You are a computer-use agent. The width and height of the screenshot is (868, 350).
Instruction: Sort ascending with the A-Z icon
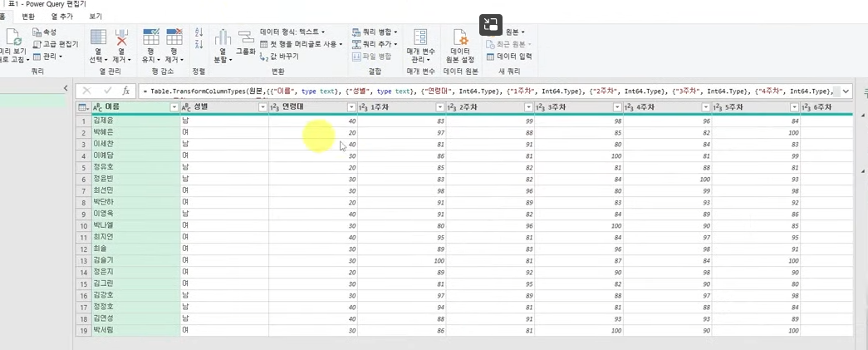tap(199, 32)
